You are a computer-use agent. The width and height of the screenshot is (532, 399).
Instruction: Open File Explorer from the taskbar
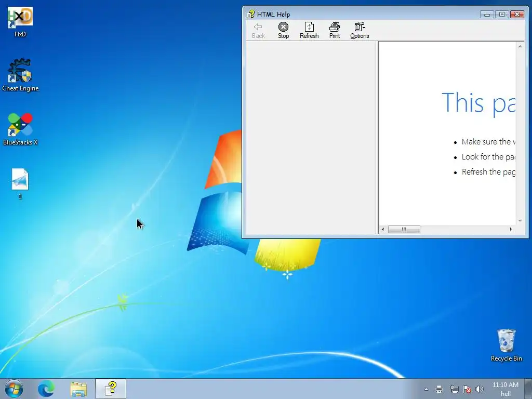point(78,389)
